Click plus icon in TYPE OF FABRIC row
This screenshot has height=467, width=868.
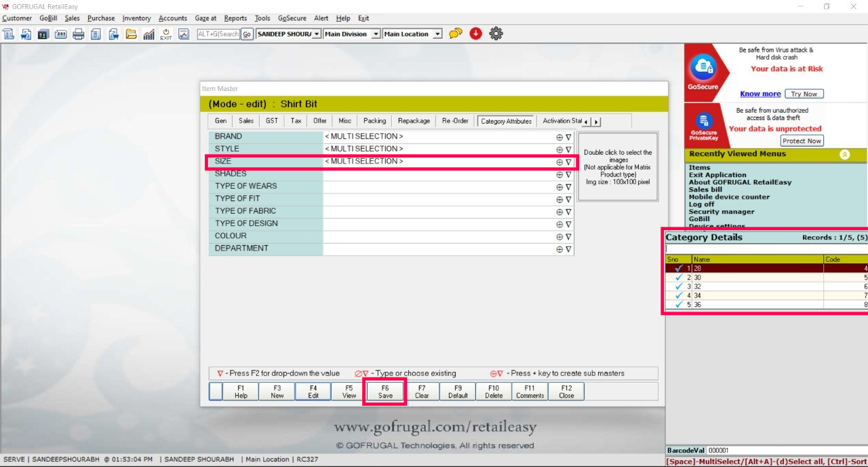559,211
